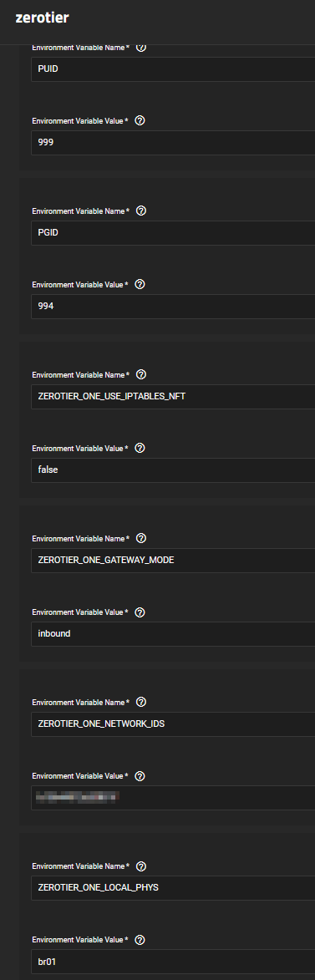315x980 pixels.
Task: Click help icon above ZEROTIER_ONE_USE_IPTABLES_NFT field
Action: pyautogui.click(x=140, y=375)
